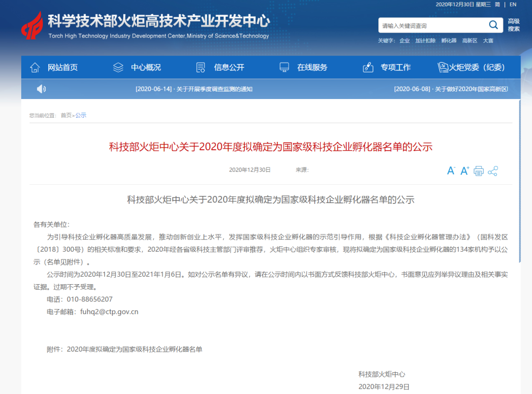Open attachment 2020年度拟确定为国家级科技企业孵化器名单
Screen dimensions: 532x394
point(134,349)
